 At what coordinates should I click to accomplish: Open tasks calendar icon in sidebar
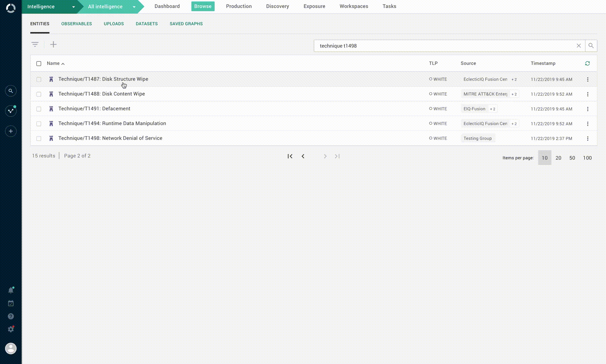(x=10, y=303)
